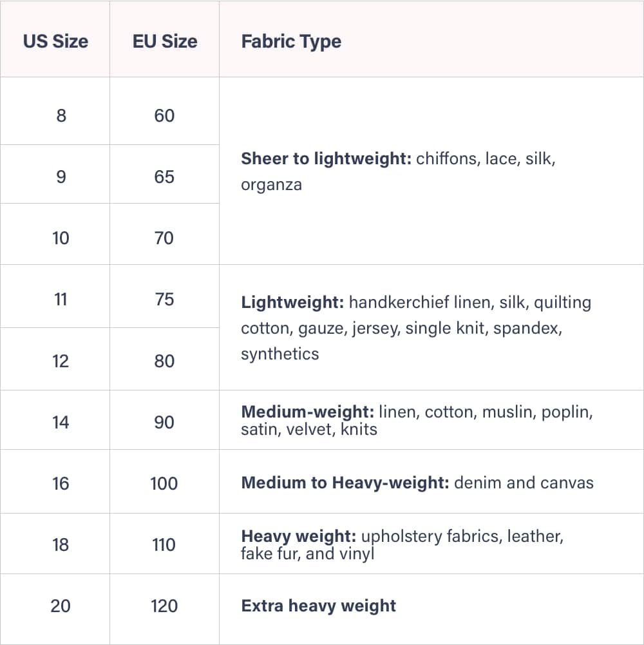This screenshot has height=645, width=644.
Task: Click the Fabric Type column header
Action: 291,41
